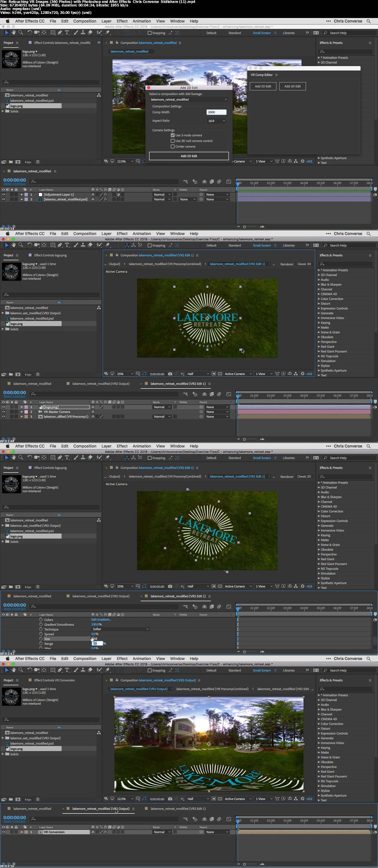Open the Technique Softer dropdown
This screenshot has width=378, height=868.
pyautogui.click(x=120, y=629)
